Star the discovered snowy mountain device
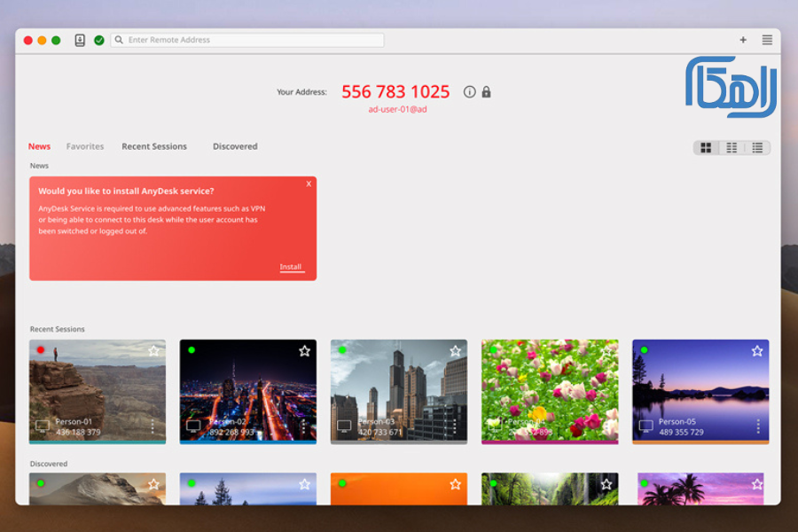798x532 pixels. [153, 484]
